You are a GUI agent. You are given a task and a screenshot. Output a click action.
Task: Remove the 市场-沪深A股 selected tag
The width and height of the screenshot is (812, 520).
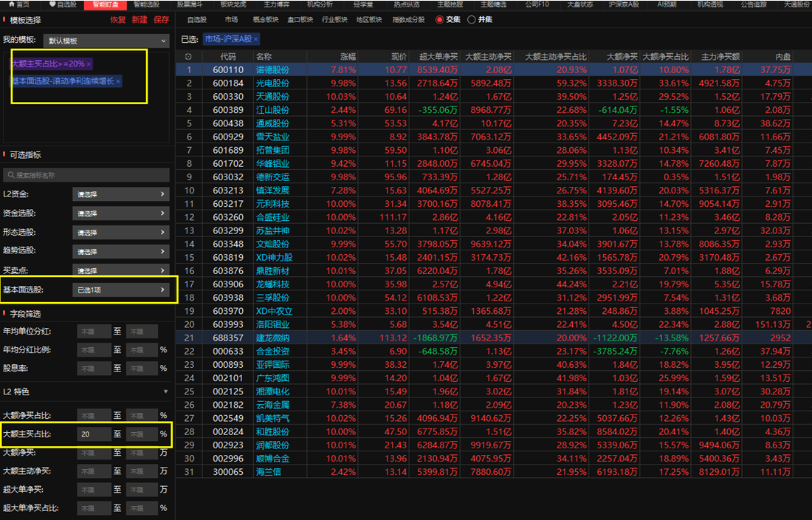pyautogui.click(x=255, y=39)
